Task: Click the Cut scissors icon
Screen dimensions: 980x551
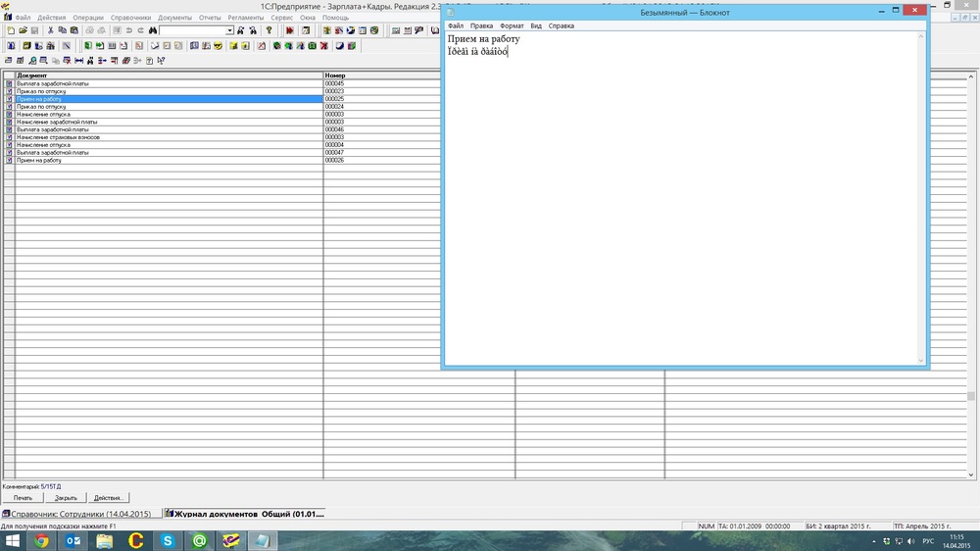Action: [51, 30]
